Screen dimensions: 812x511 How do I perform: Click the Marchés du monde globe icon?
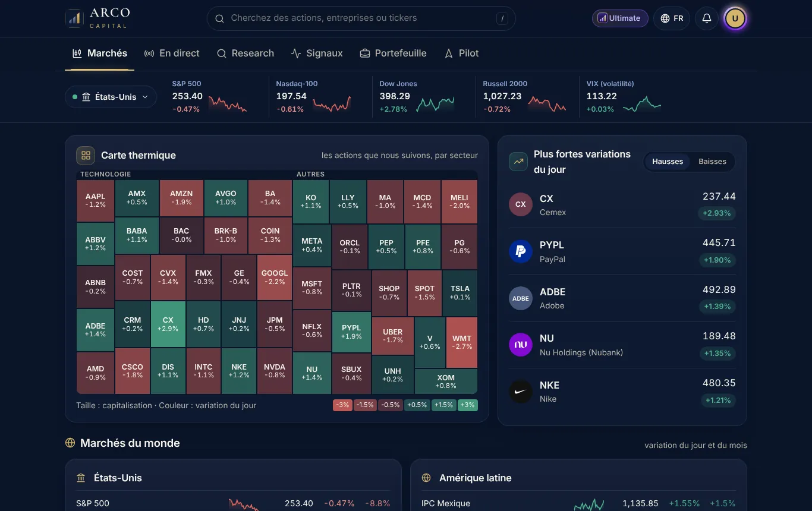click(x=70, y=443)
